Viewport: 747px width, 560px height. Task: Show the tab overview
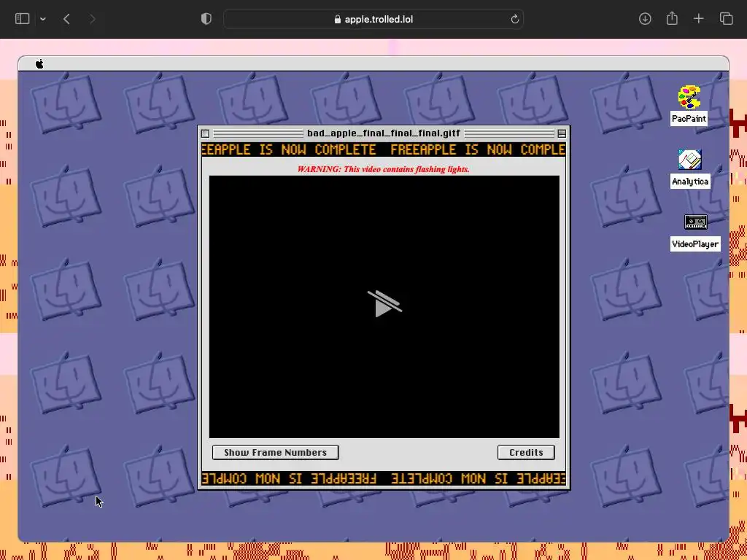coord(726,18)
